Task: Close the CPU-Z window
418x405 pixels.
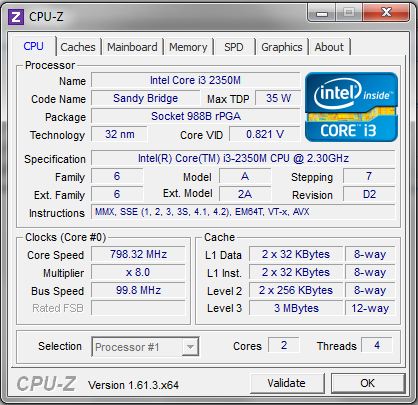Action: (x=387, y=13)
